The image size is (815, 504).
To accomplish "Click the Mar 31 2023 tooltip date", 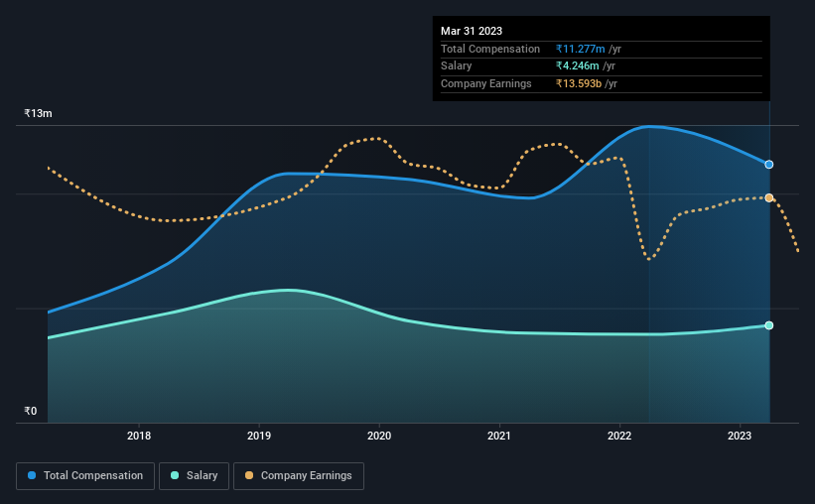I will pos(472,31).
